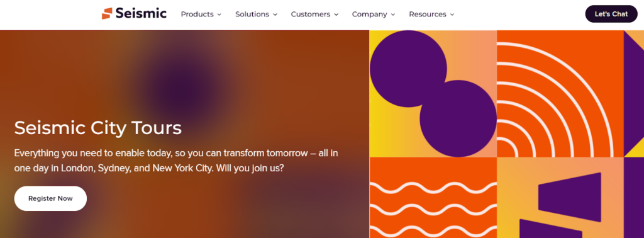Open the Products menu

tap(201, 14)
